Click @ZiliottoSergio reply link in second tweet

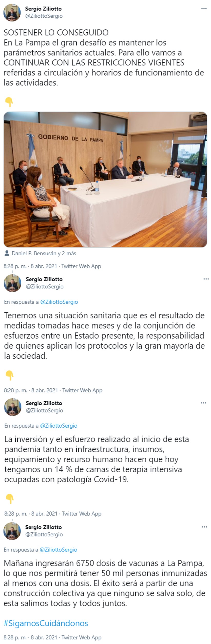pyautogui.click(x=59, y=302)
